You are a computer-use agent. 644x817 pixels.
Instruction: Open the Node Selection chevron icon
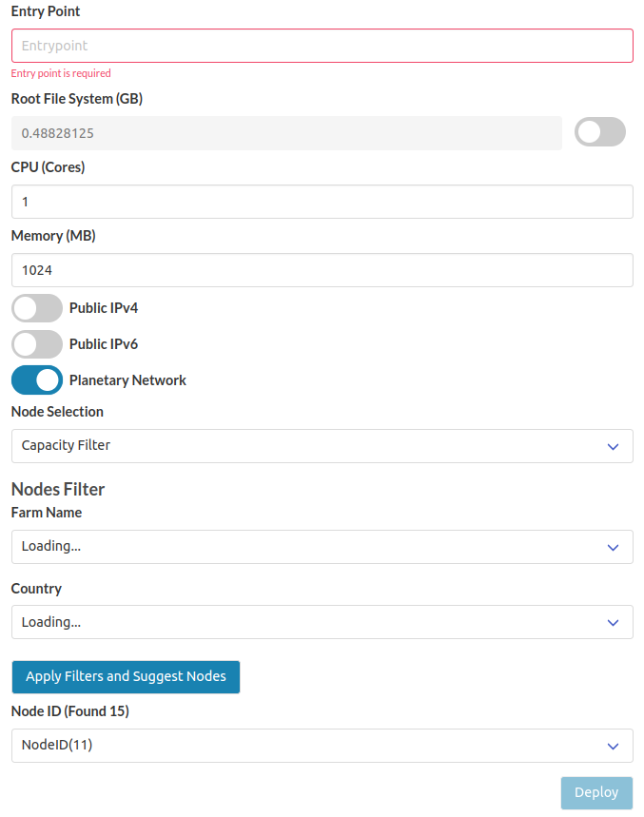click(x=613, y=446)
